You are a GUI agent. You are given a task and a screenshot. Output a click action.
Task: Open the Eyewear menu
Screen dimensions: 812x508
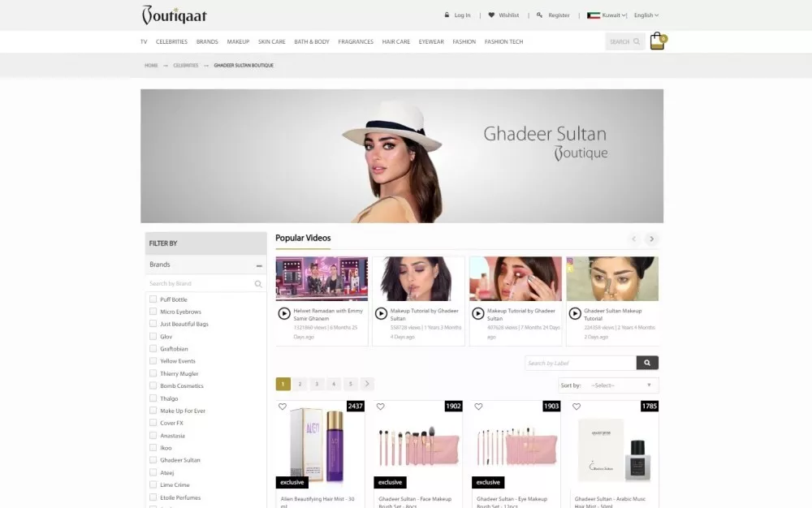(x=431, y=41)
